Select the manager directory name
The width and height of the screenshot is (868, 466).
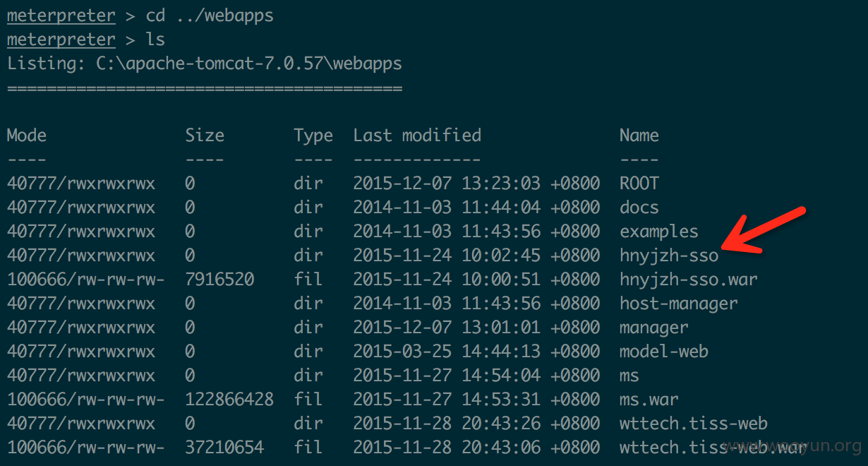click(x=654, y=328)
